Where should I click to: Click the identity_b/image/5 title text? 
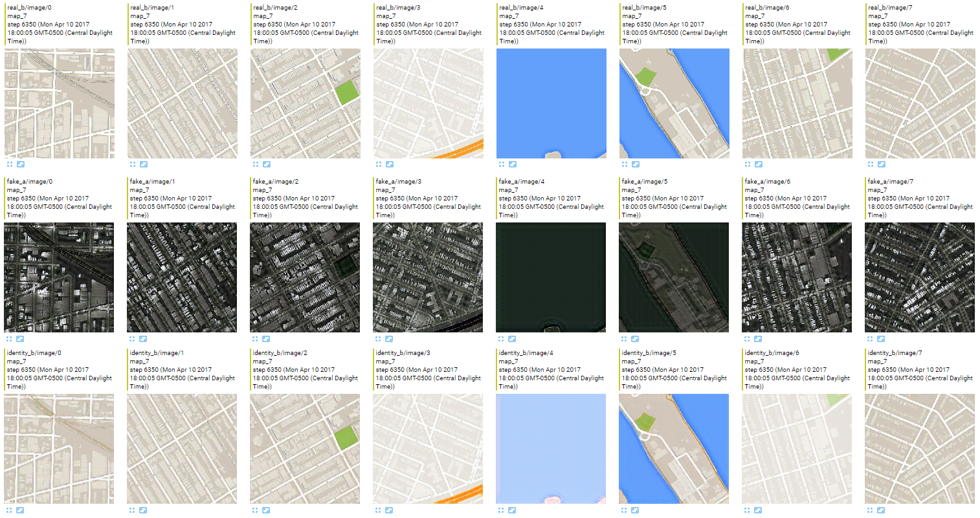tap(649, 353)
